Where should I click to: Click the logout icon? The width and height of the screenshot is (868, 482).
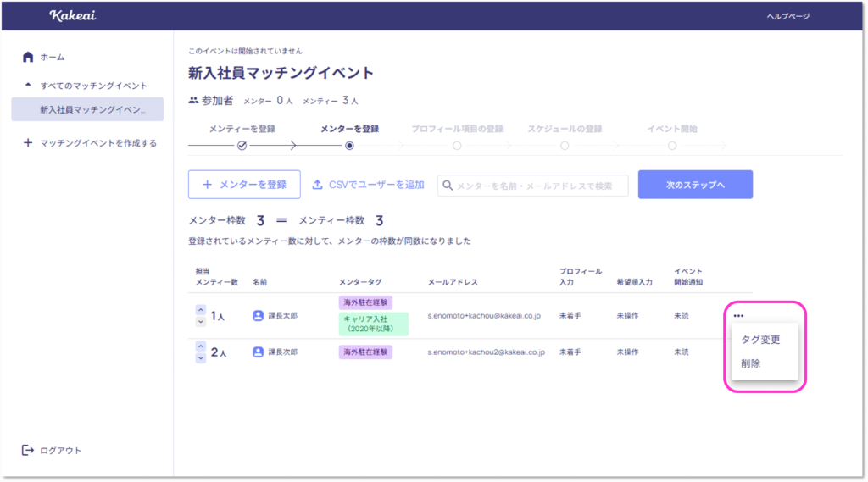[28, 450]
